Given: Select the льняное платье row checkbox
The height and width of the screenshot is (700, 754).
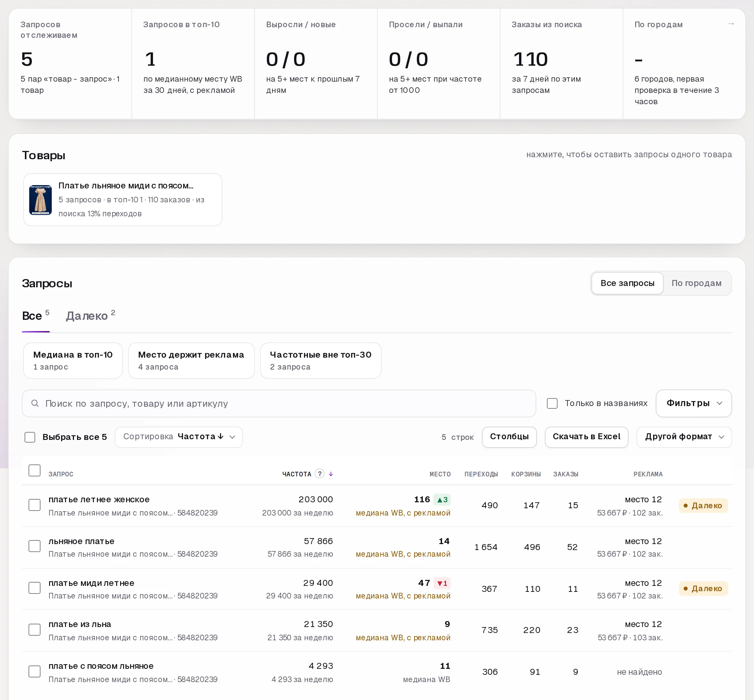Looking at the screenshot, I should 35,546.
